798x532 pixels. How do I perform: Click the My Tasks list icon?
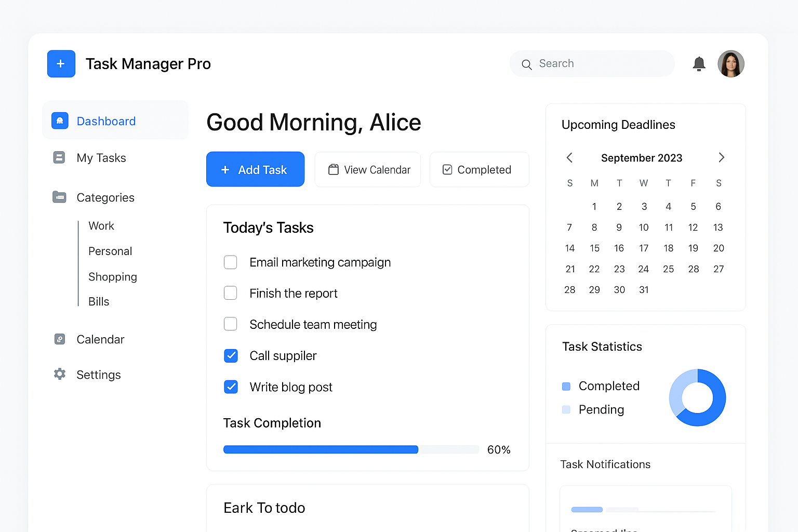click(x=59, y=157)
